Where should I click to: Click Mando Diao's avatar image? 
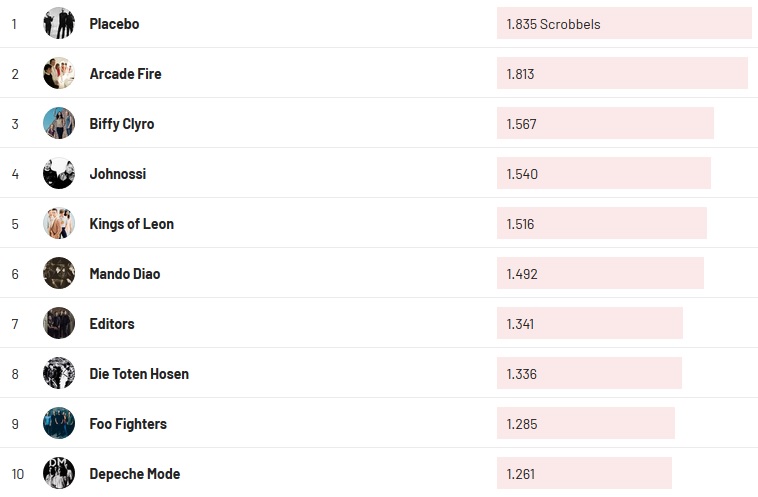pos(59,273)
